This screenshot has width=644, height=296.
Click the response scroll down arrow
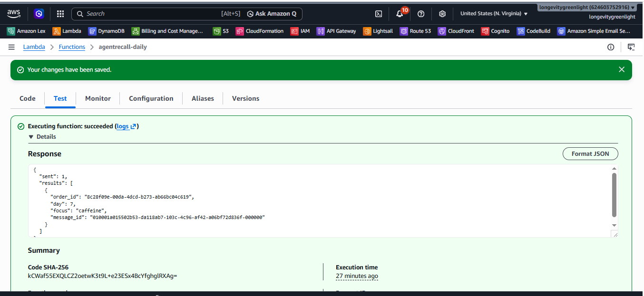(614, 225)
